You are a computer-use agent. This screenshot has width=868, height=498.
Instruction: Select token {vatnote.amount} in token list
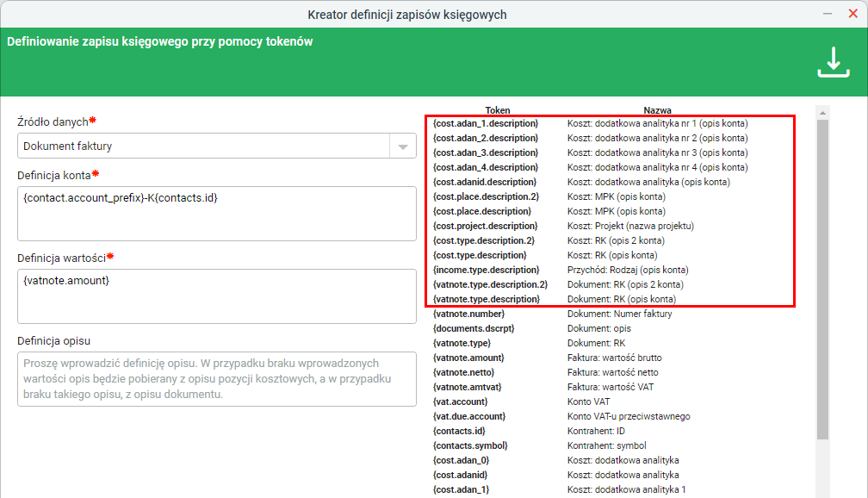(x=468, y=358)
